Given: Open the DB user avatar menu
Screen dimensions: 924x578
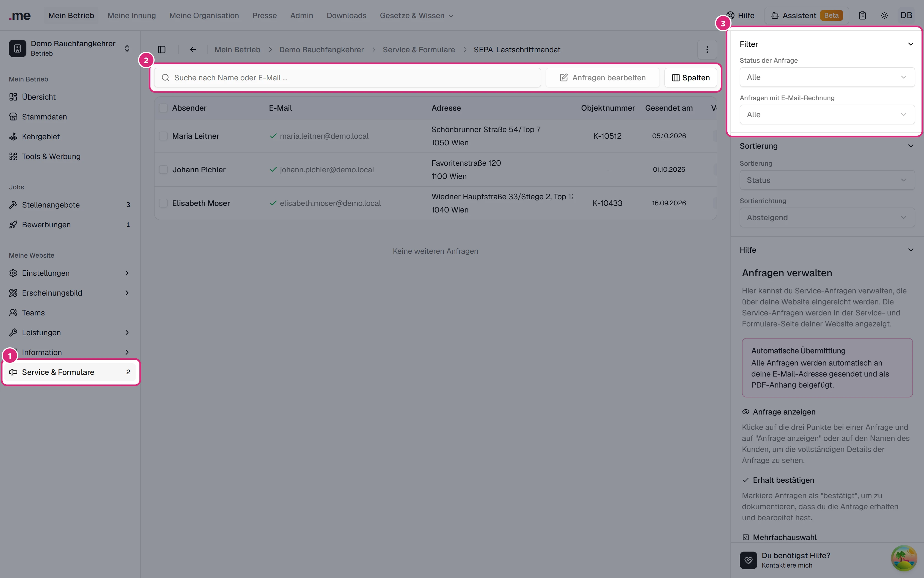Looking at the screenshot, I should click(x=906, y=16).
